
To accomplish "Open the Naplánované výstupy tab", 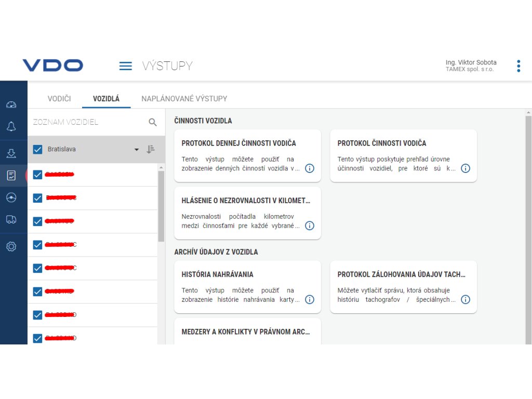I will (x=184, y=99).
